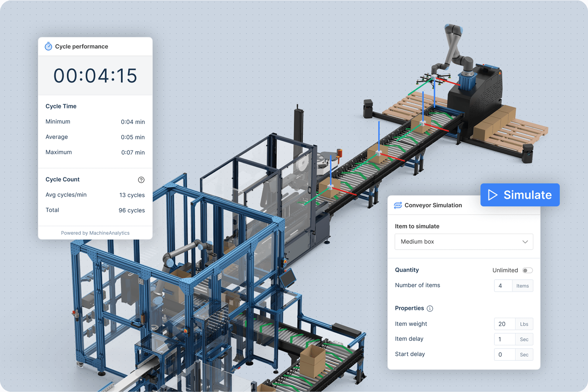Click the conveyor icon beside Conveyor Simulation title
Screen dimensions: 588x392
399,205
